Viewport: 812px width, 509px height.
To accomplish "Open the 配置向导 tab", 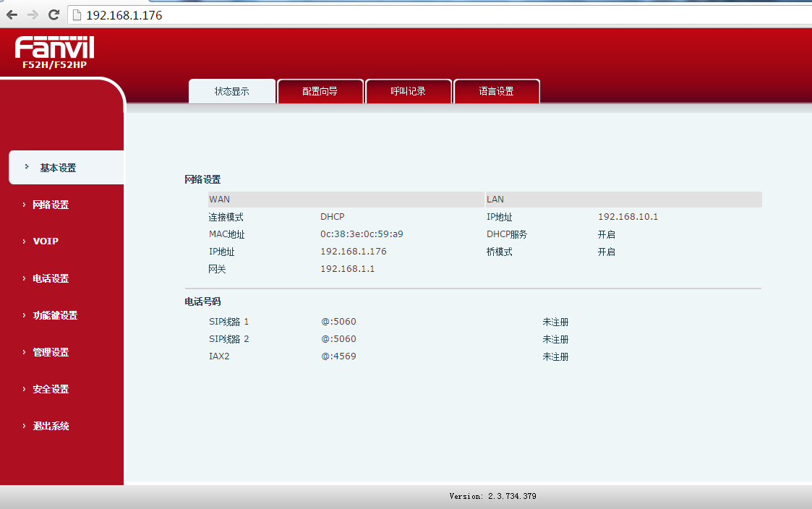I will pos(320,92).
